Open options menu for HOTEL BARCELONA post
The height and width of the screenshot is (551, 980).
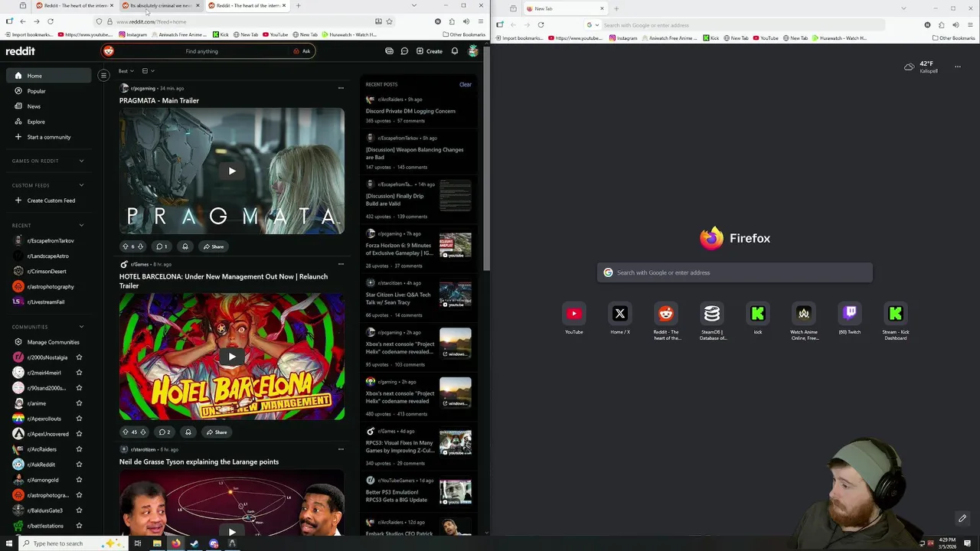[341, 264]
